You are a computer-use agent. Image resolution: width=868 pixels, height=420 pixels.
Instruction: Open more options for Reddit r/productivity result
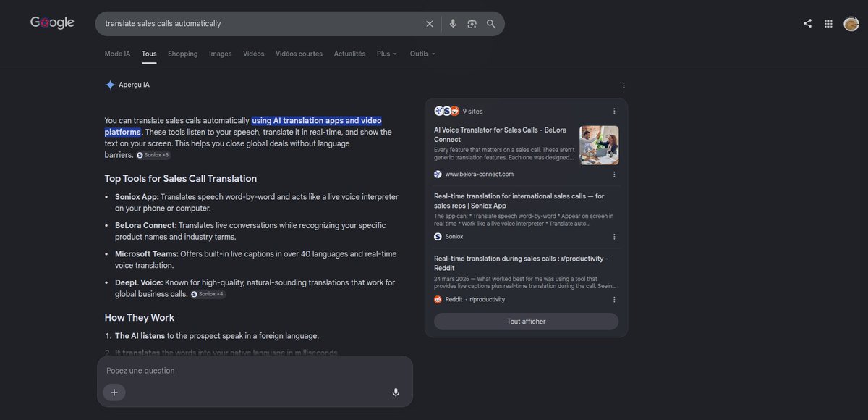click(x=614, y=299)
